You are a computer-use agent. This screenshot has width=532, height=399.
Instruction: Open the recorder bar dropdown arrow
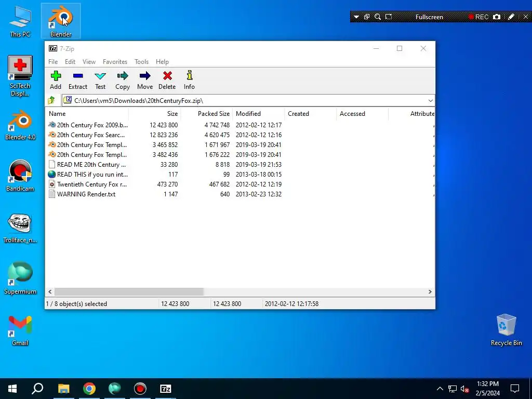[x=356, y=17]
